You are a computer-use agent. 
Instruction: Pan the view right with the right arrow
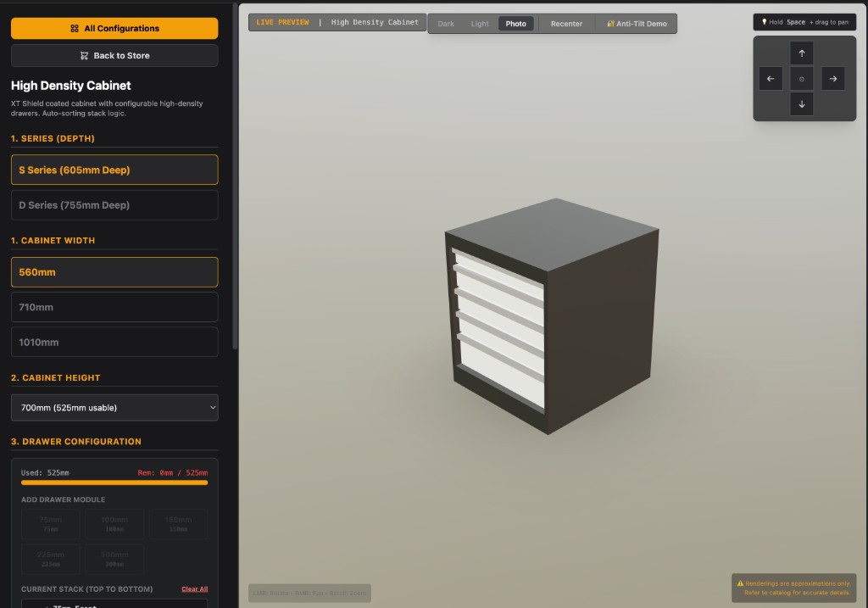(x=832, y=79)
